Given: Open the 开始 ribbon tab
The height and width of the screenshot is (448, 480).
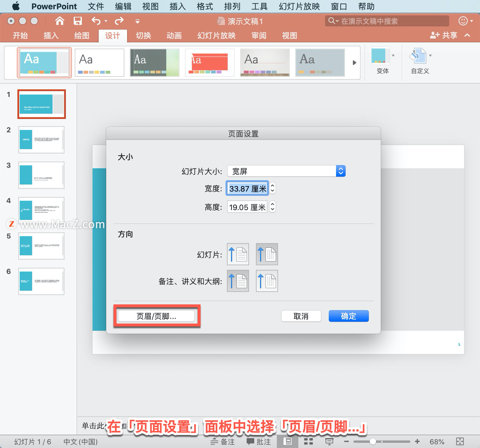Looking at the screenshot, I should coord(20,36).
